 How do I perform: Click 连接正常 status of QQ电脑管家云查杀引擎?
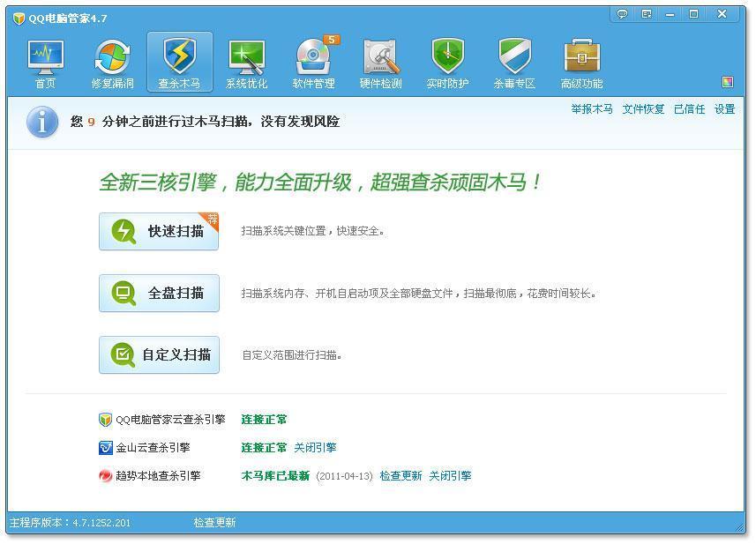coord(264,420)
